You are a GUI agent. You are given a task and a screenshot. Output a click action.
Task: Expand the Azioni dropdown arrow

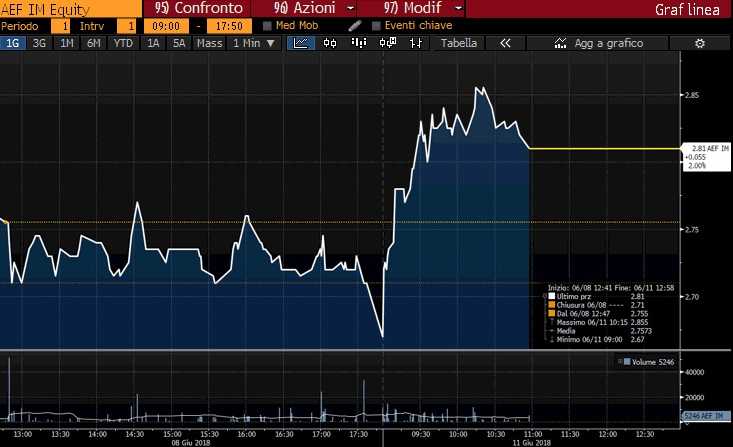click(351, 8)
